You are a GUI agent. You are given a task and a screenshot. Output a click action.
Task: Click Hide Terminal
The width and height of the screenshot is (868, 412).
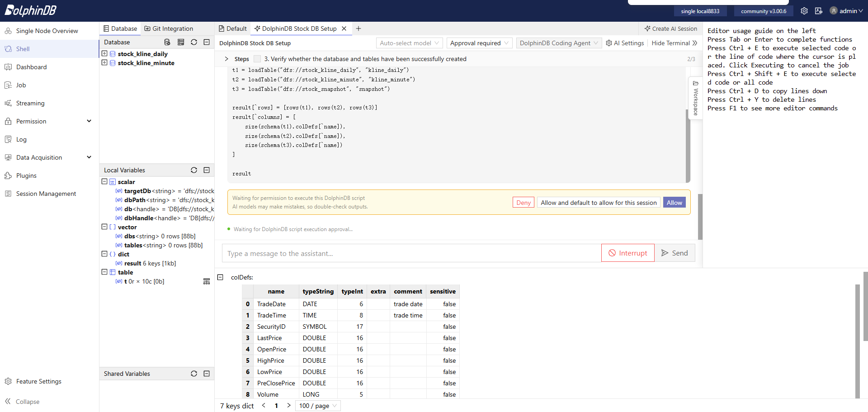(675, 43)
